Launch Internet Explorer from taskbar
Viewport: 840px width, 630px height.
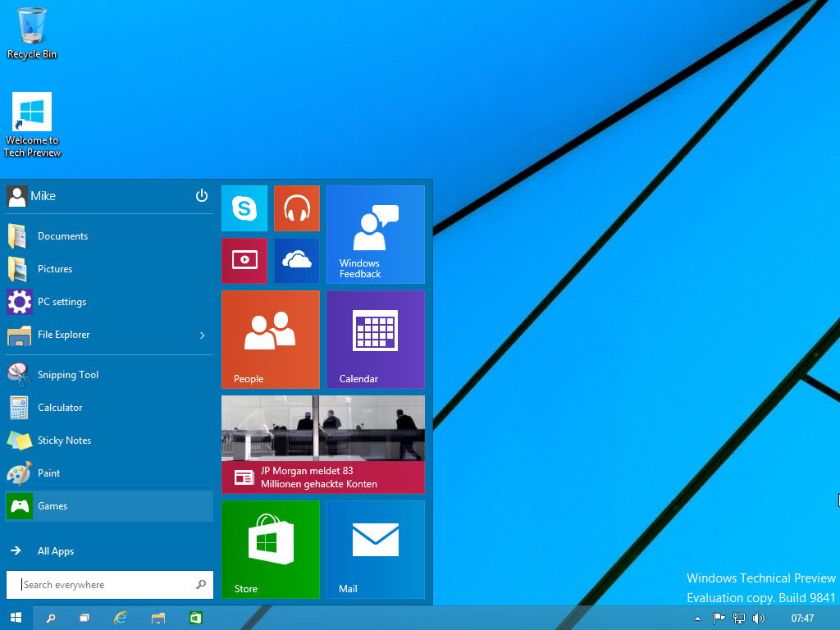pyautogui.click(x=121, y=619)
